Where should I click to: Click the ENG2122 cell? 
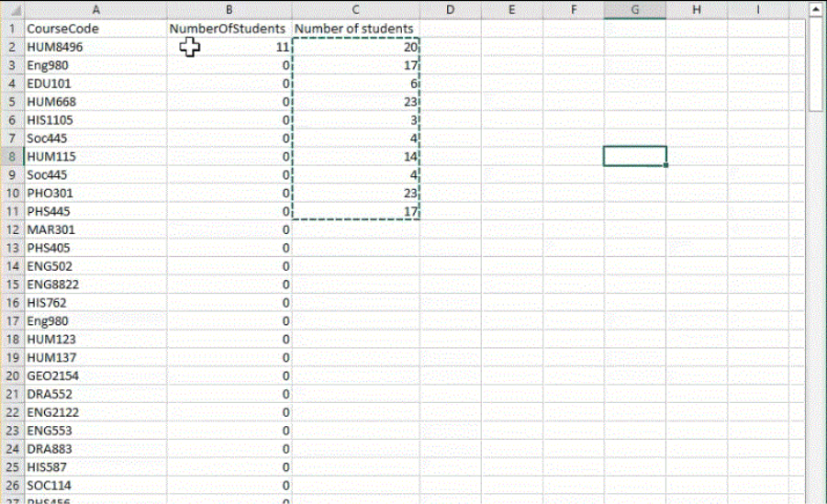click(x=95, y=413)
